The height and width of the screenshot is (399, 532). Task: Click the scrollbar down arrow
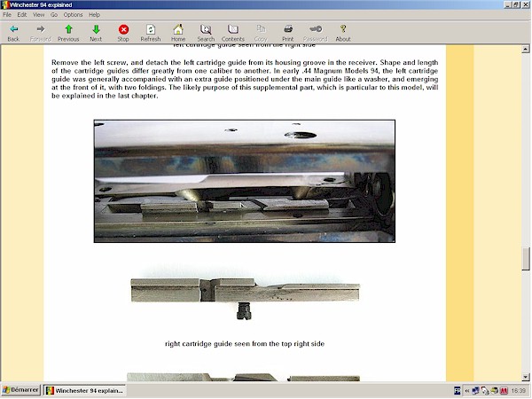pos(526,377)
